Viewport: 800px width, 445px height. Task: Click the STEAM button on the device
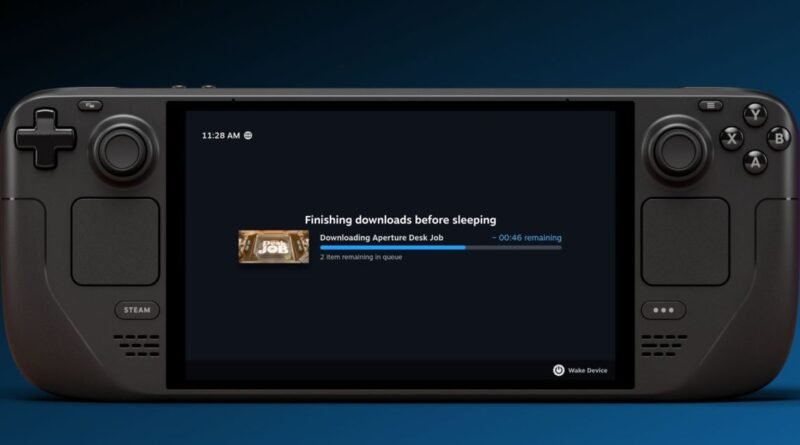(x=137, y=310)
